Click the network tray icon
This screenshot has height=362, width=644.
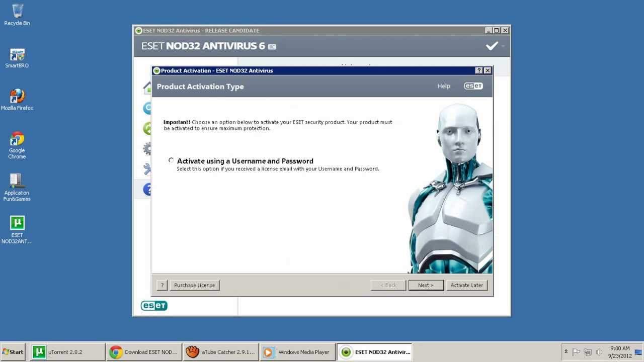point(587,352)
